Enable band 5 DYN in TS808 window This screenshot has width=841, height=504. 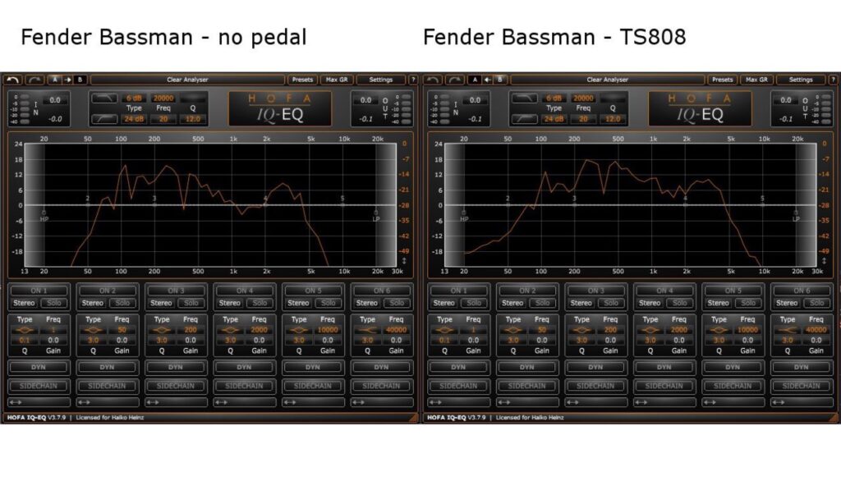click(733, 367)
